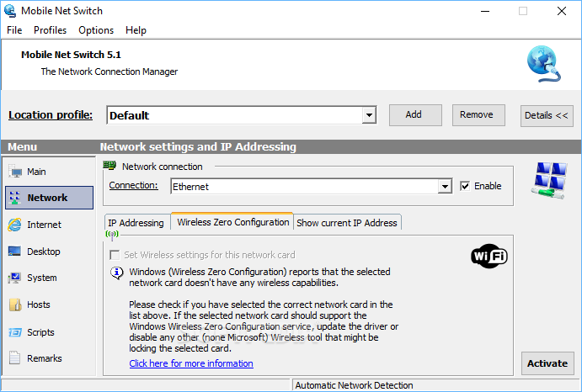
Task: Click the Network settings and IP Addressing heading
Action: [198, 147]
